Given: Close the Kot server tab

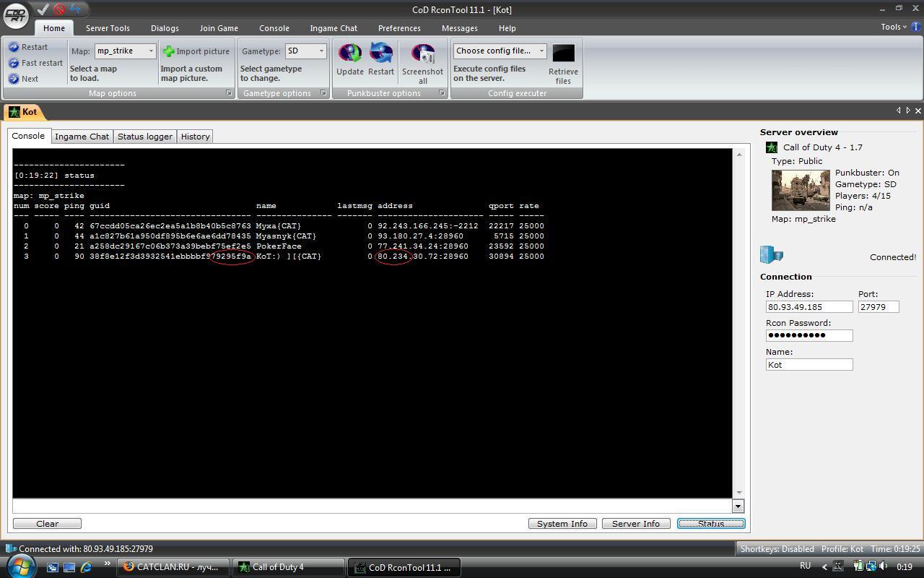Looking at the screenshot, I should [918, 111].
